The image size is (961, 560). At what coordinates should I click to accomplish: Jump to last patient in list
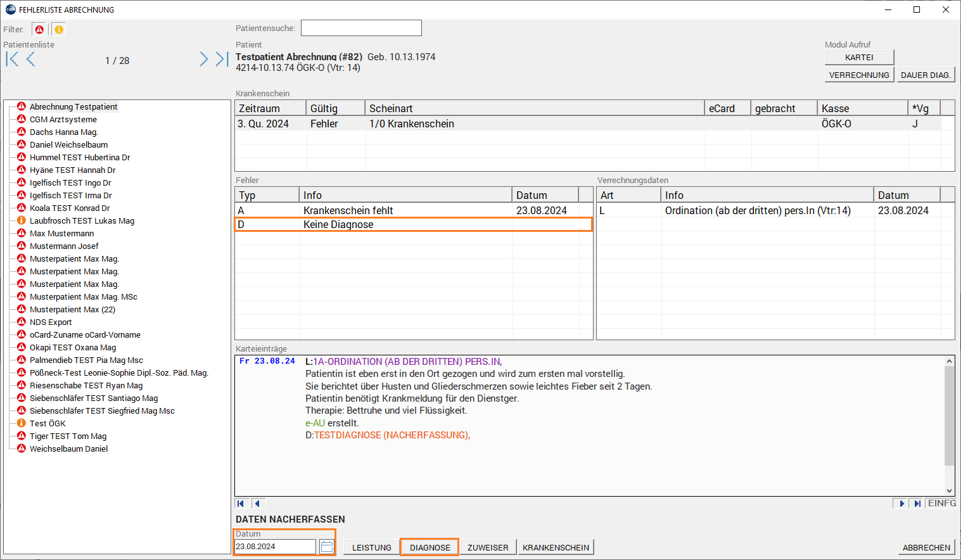point(221,60)
